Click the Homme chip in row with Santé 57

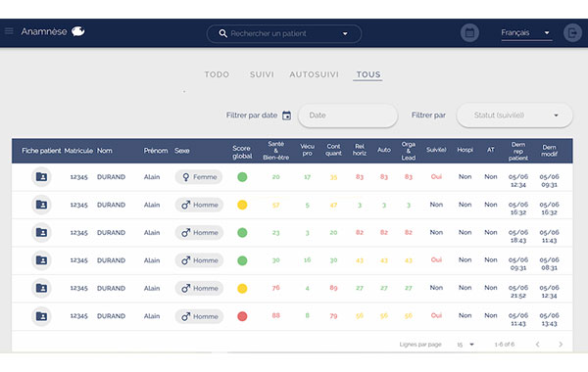point(199,205)
